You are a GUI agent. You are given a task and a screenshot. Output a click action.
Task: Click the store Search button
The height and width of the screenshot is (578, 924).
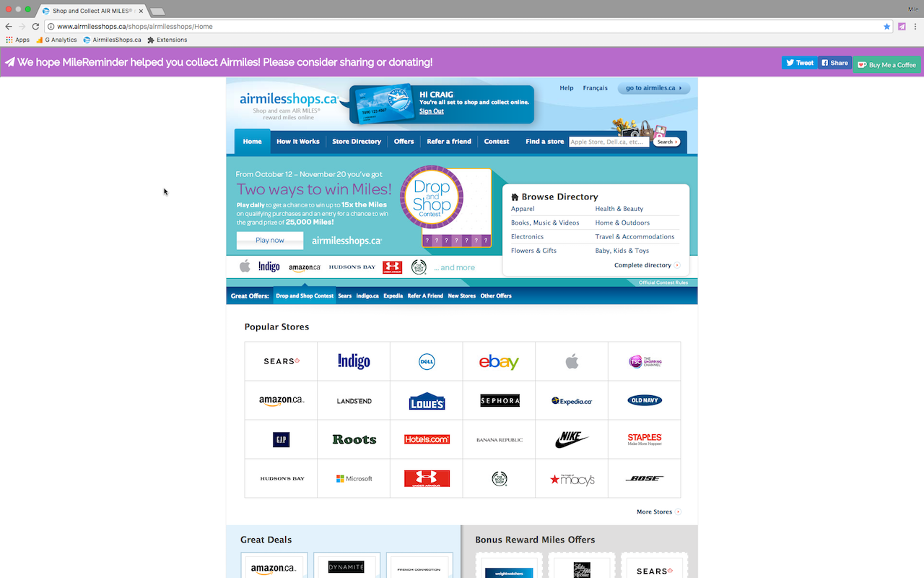pos(666,142)
